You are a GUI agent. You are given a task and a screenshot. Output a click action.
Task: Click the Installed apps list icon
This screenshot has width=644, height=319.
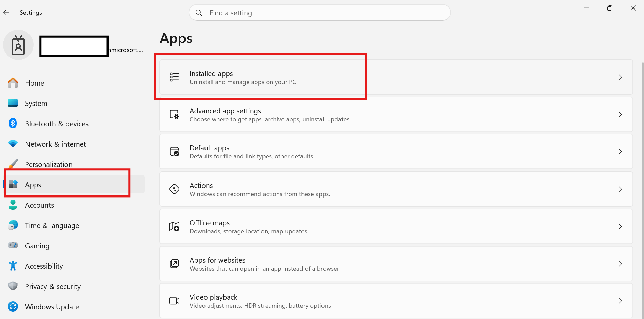click(x=174, y=77)
